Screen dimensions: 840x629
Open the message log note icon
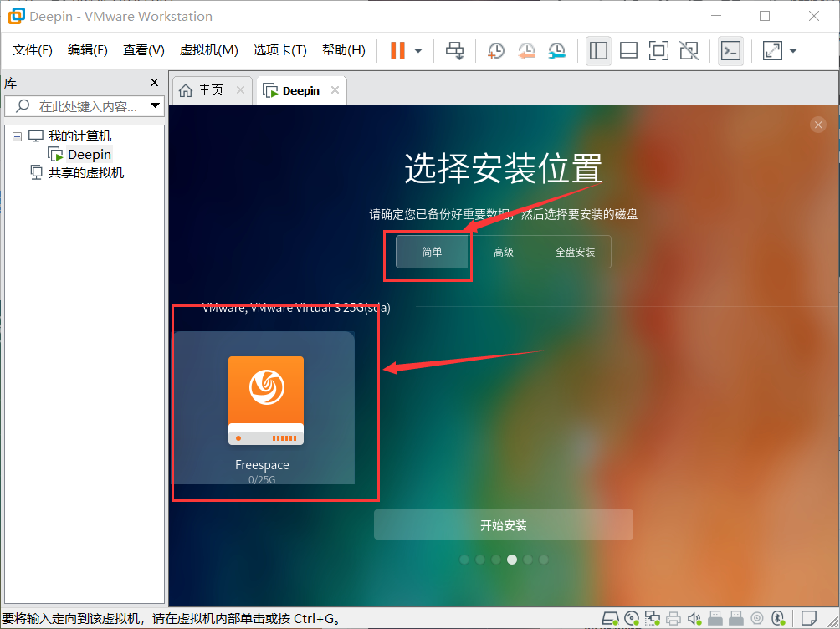coord(808,618)
